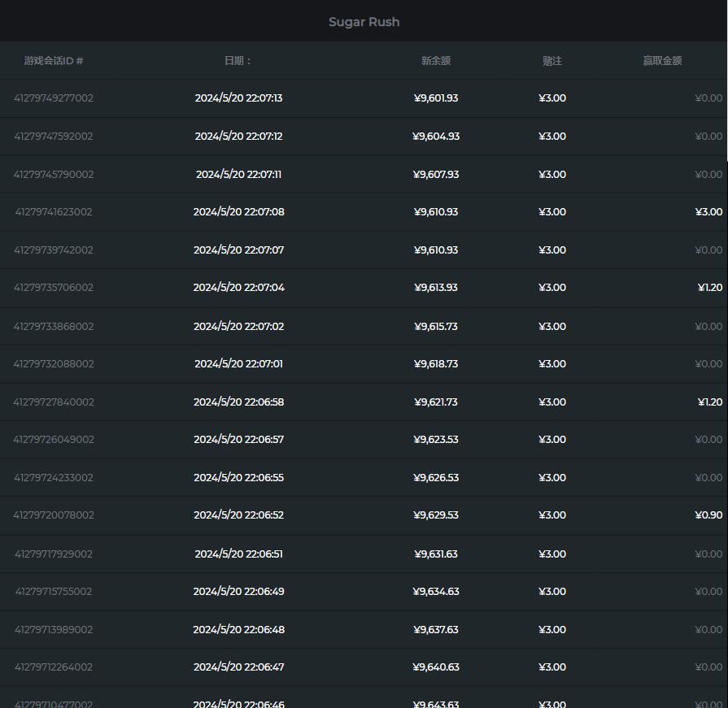Pick the balance ¥9,618.73
The image size is (728, 708).
coord(436,363)
